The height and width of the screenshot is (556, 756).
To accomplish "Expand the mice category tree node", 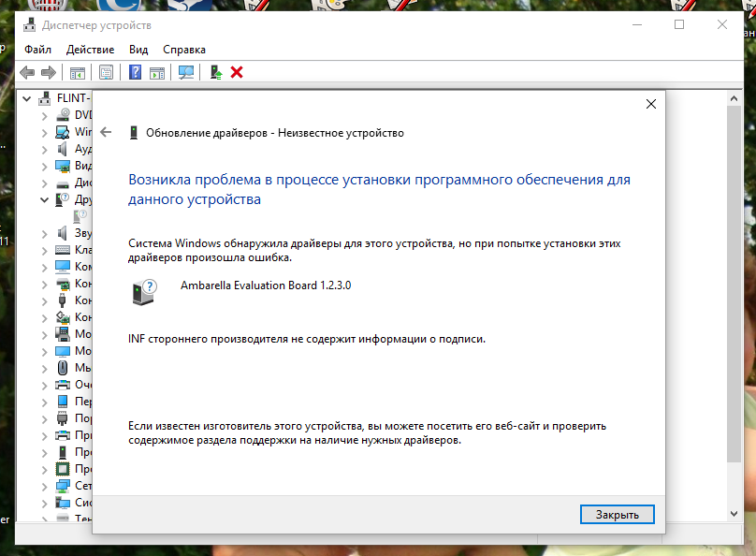I will tap(44, 368).
